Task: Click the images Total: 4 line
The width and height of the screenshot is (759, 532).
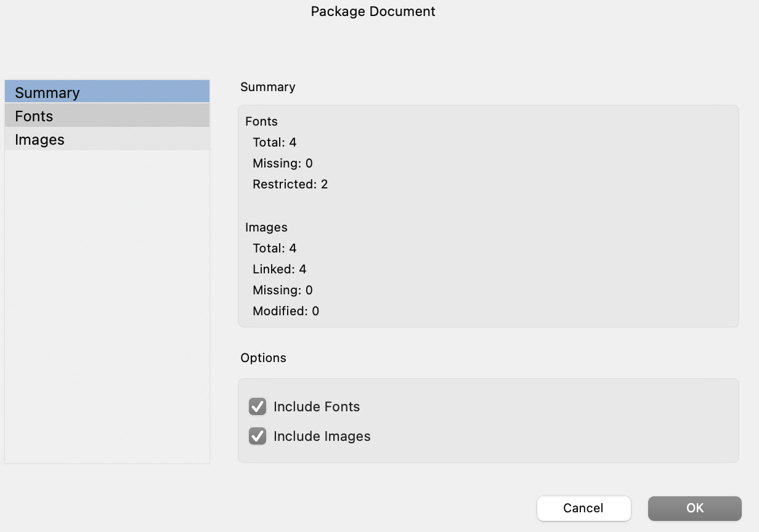Action: coord(275,248)
